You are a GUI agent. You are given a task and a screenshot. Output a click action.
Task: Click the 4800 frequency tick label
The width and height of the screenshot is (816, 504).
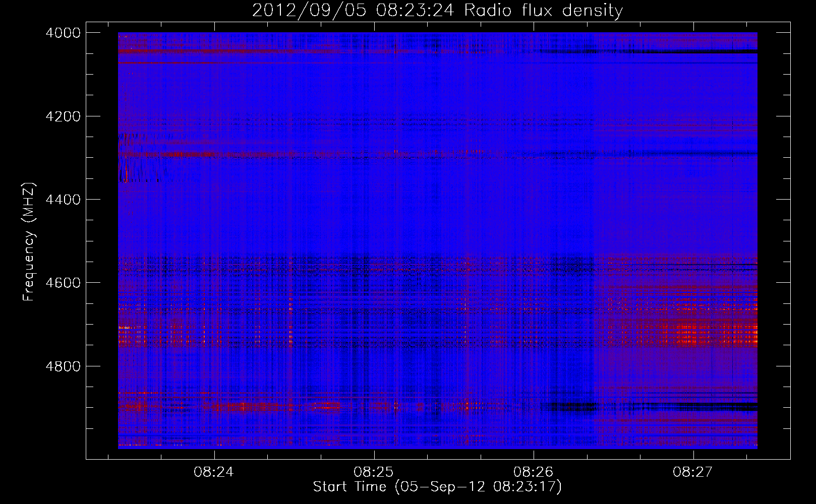pyautogui.click(x=63, y=366)
